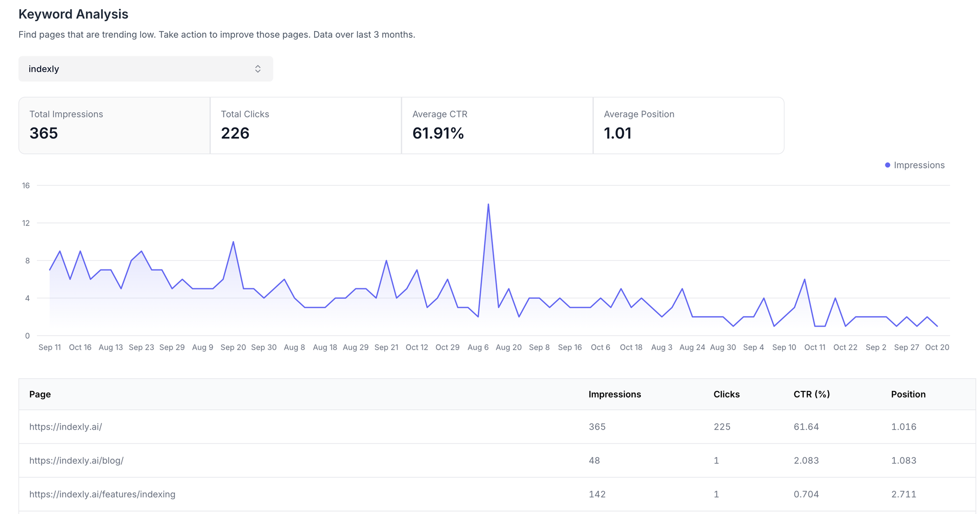Click the Aug 6 label on the chart axis
The width and height of the screenshot is (980, 514).
478,347
